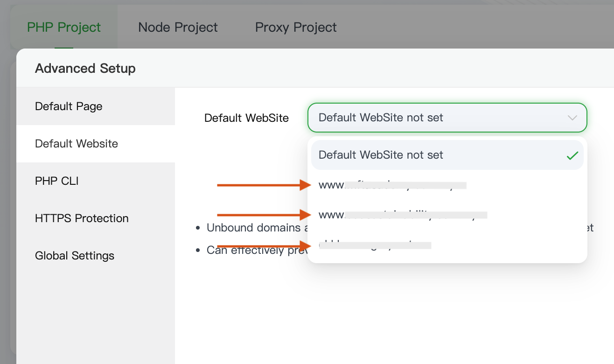Switch to the Node Project tab
Viewport: 614px width, 364px height.
[178, 28]
